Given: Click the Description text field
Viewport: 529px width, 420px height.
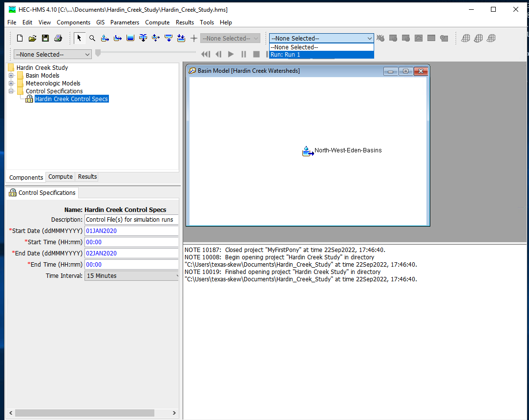Looking at the screenshot, I should [131, 220].
